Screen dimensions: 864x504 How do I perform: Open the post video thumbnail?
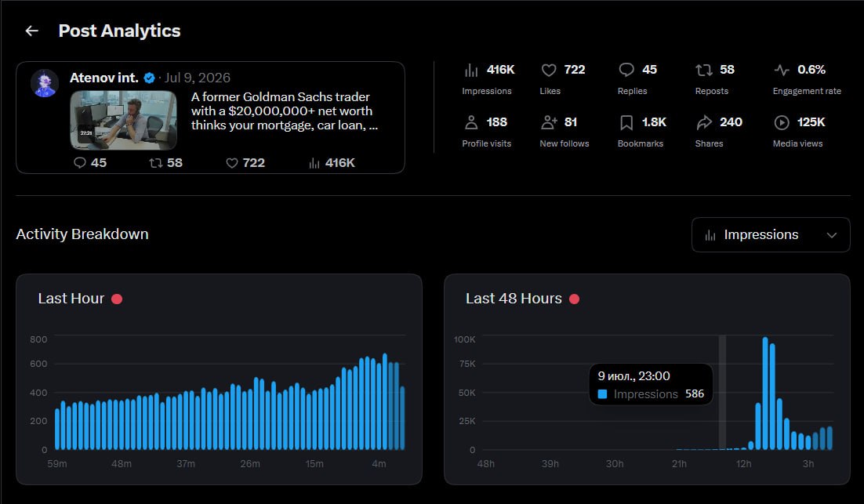click(x=123, y=120)
